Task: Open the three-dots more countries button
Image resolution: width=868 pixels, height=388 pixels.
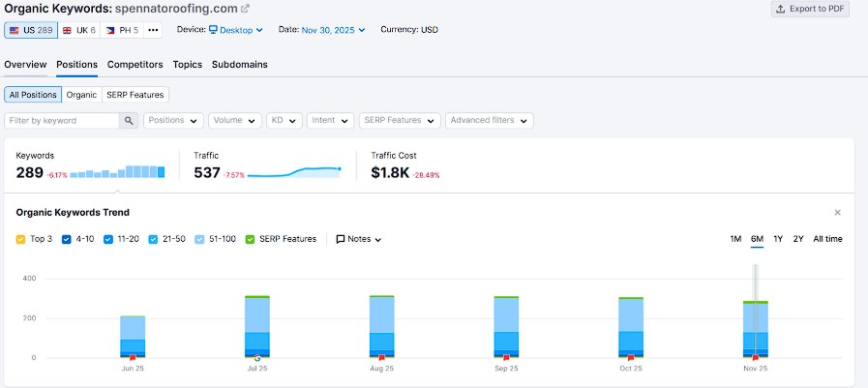Action: click(x=153, y=30)
